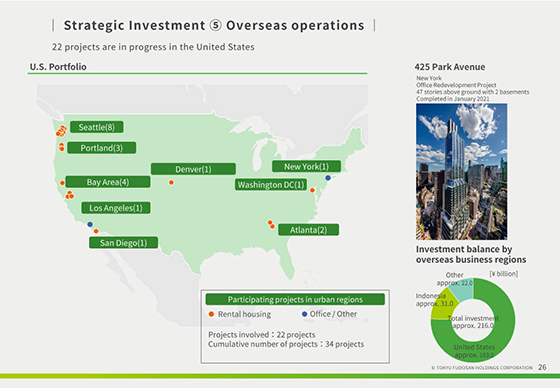Click the Seattle cluster of orange dots
Screen dimensions: 560x388
(61, 131)
